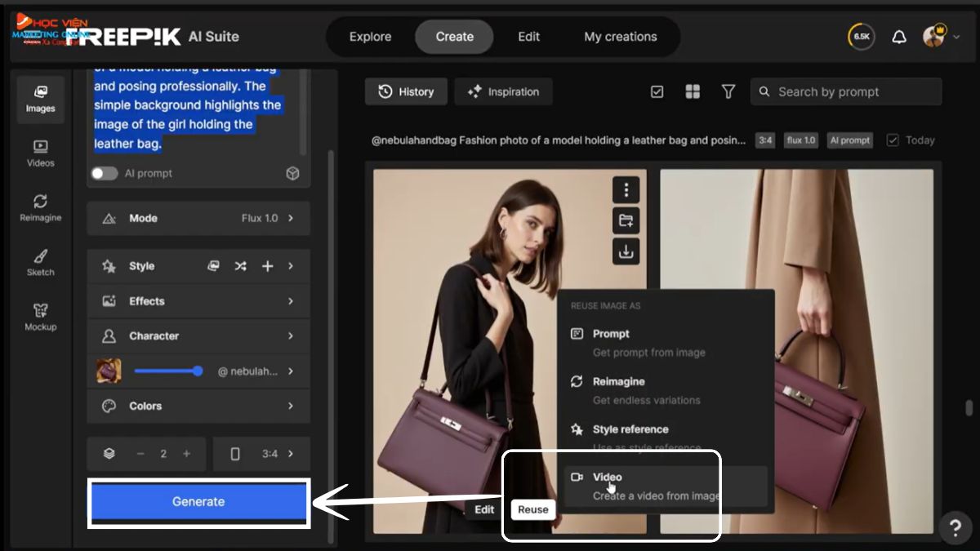The height and width of the screenshot is (551, 980).
Task: Open the Mockup tool in the sidebar
Action: tap(40, 318)
